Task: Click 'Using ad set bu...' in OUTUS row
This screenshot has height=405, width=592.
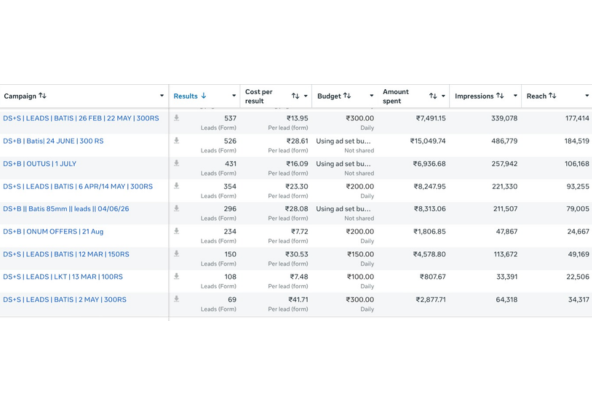Action: [343, 164]
